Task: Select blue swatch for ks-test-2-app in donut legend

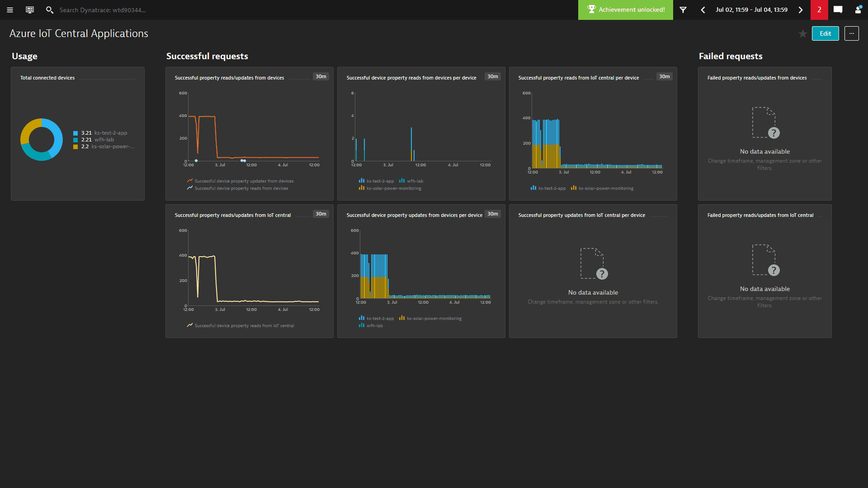Action: (75, 133)
